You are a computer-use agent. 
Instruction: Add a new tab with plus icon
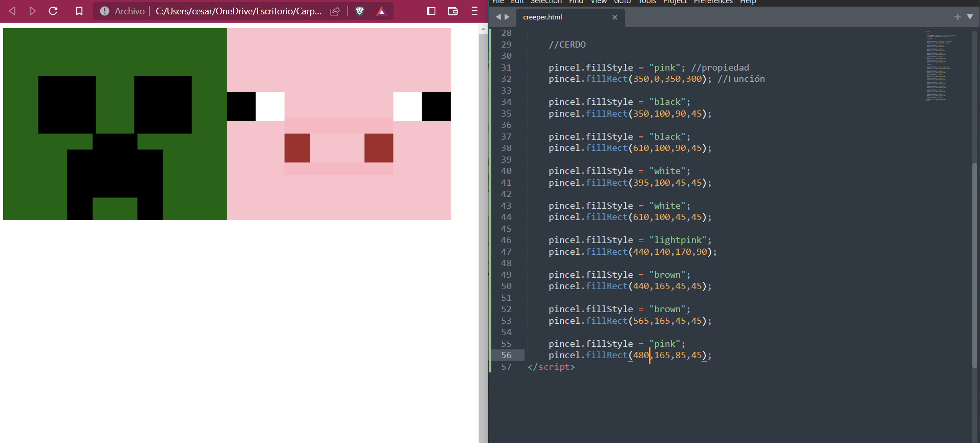957,17
